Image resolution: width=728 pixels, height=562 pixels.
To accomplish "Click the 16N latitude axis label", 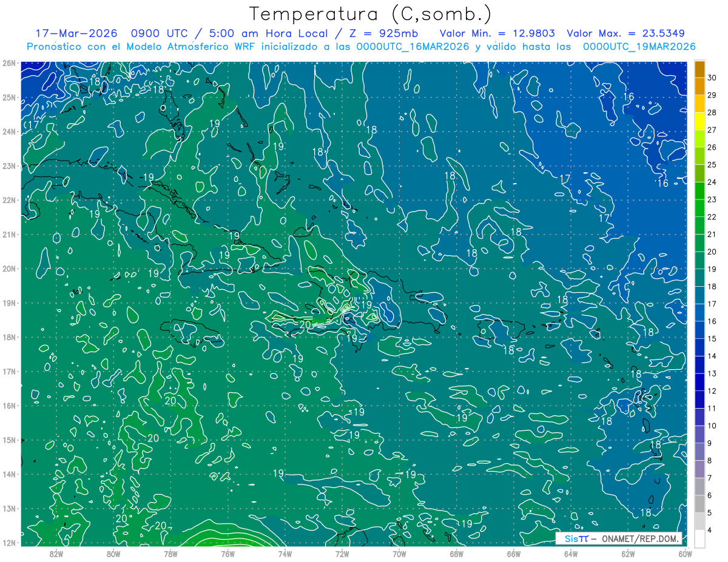I will [9, 406].
